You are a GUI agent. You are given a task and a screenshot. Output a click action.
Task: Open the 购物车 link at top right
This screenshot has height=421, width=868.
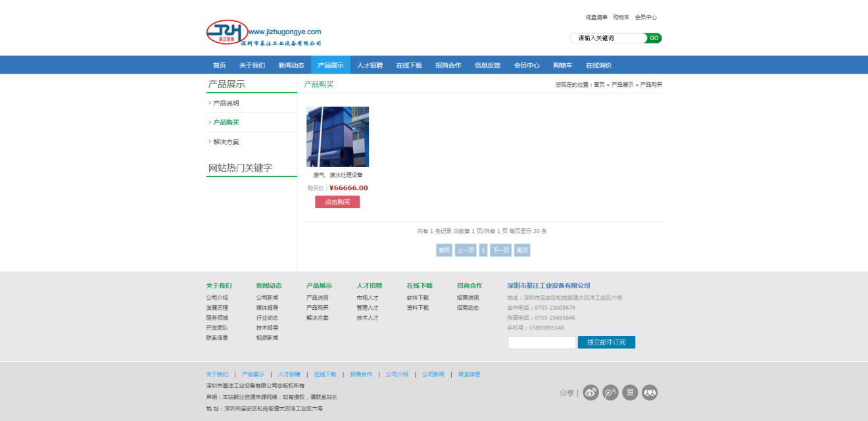(621, 17)
